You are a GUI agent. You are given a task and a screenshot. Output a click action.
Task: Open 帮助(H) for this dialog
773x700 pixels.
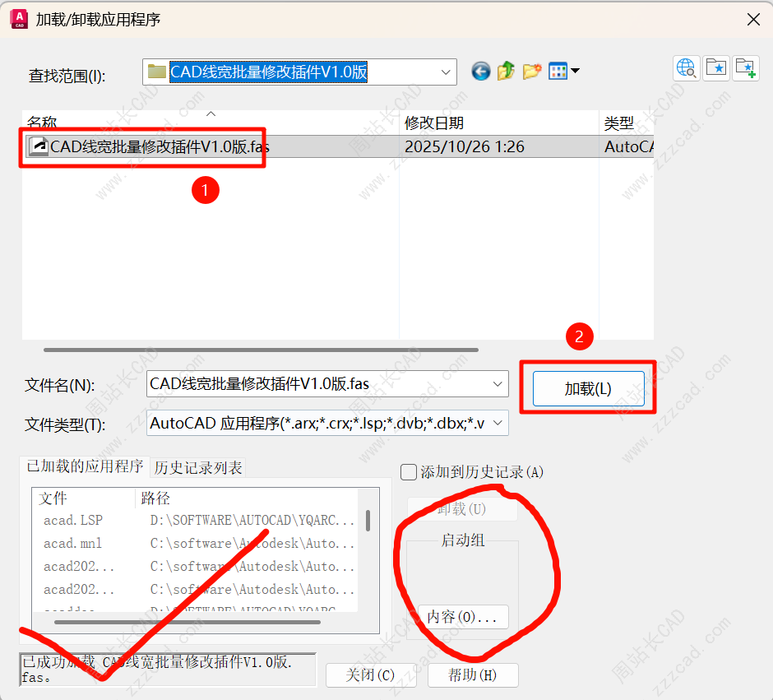coord(473,675)
